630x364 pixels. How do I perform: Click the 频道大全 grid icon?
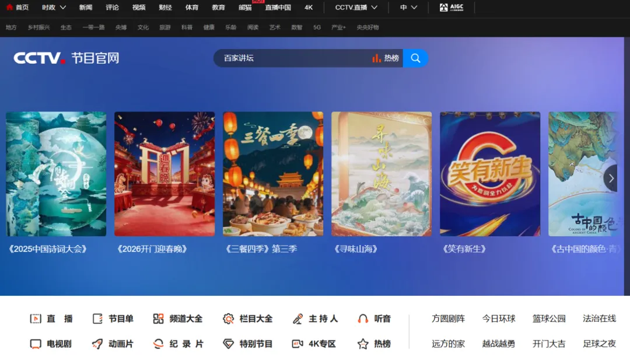point(158,318)
